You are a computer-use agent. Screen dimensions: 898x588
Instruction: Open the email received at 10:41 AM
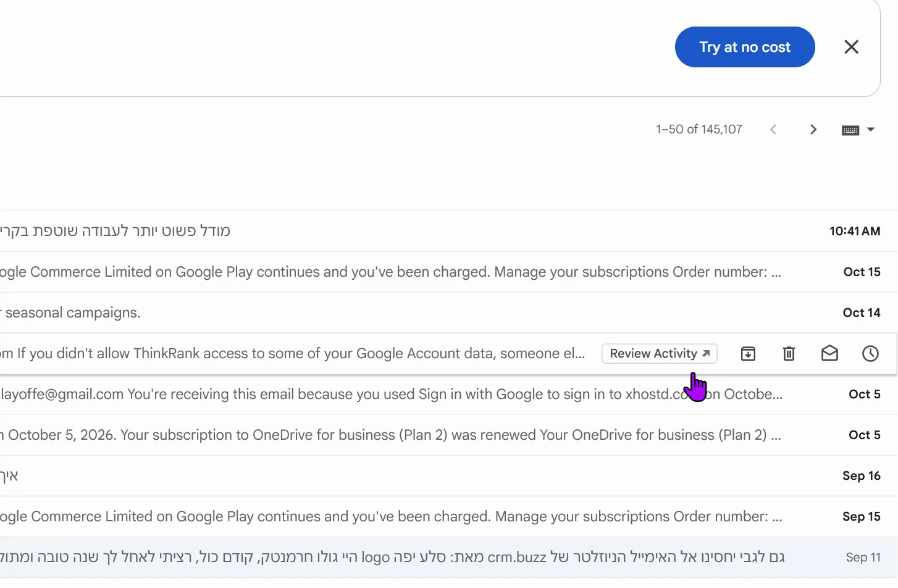point(449,231)
